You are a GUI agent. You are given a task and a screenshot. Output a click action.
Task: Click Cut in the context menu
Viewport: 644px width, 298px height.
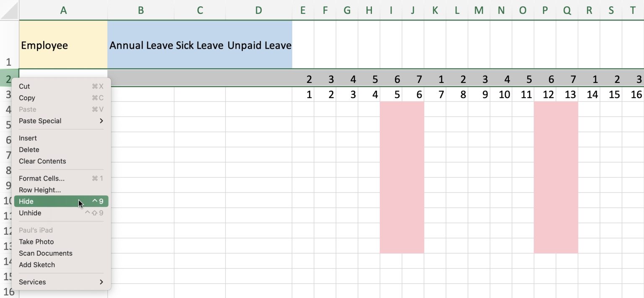pos(24,86)
